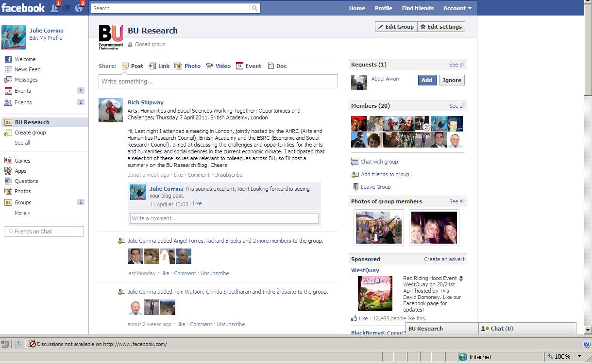
Task: Open BU Research chat bar tab
Action: click(442, 329)
